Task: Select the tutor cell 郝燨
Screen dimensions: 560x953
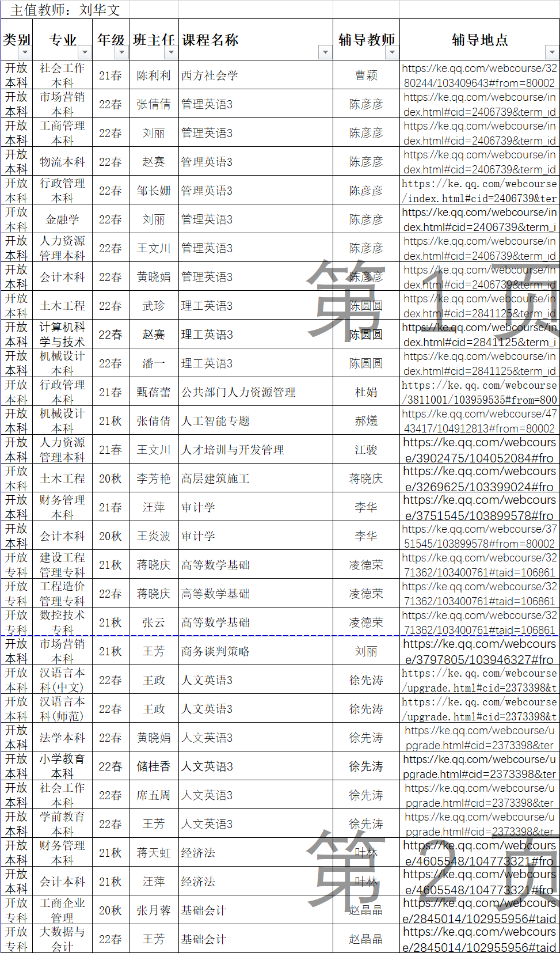Action: click(366, 420)
